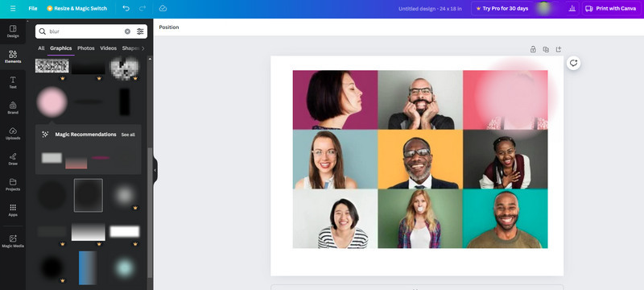Show more tabs with the arrow
The height and width of the screenshot is (290, 644).
click(143, 48)
